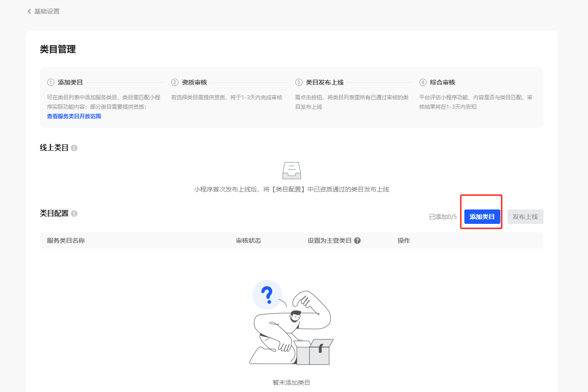Click the empty inbox tray icon
588x392 pixels.
291,171
